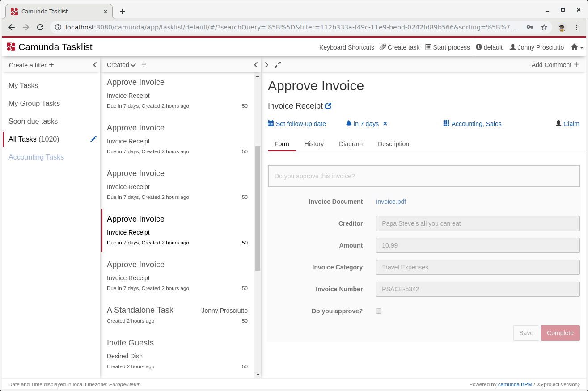Click the user icon next to Claim
The height and width of the screenshot is (391, 588).
pos(558,123)
